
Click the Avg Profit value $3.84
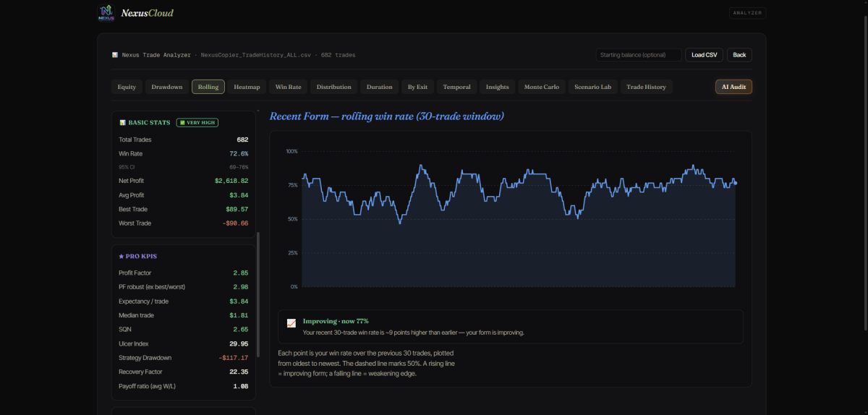[x=239, y=195]
